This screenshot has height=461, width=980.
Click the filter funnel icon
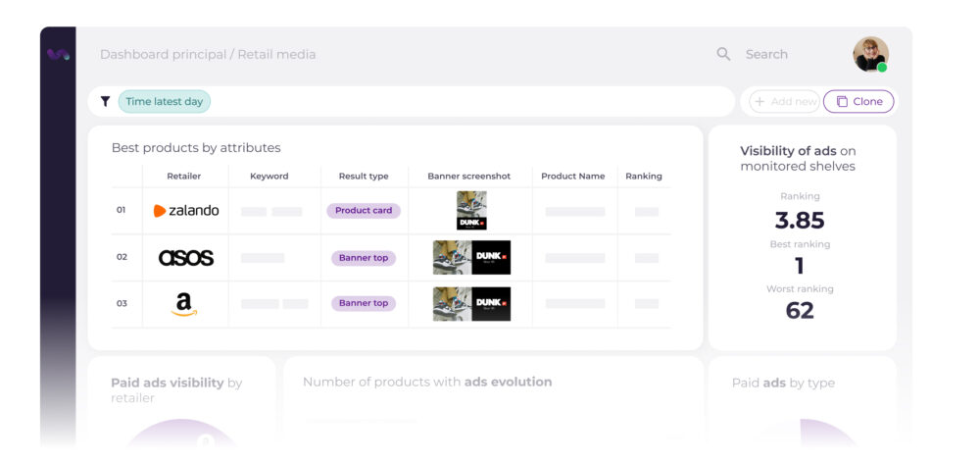click(106, 101)
